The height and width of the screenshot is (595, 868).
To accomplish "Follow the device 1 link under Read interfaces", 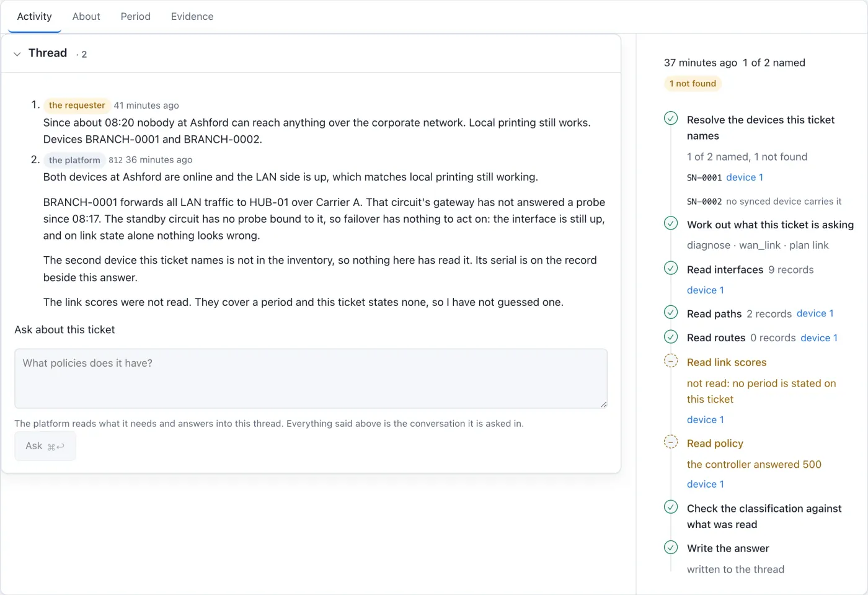I will tap(706, 290).
